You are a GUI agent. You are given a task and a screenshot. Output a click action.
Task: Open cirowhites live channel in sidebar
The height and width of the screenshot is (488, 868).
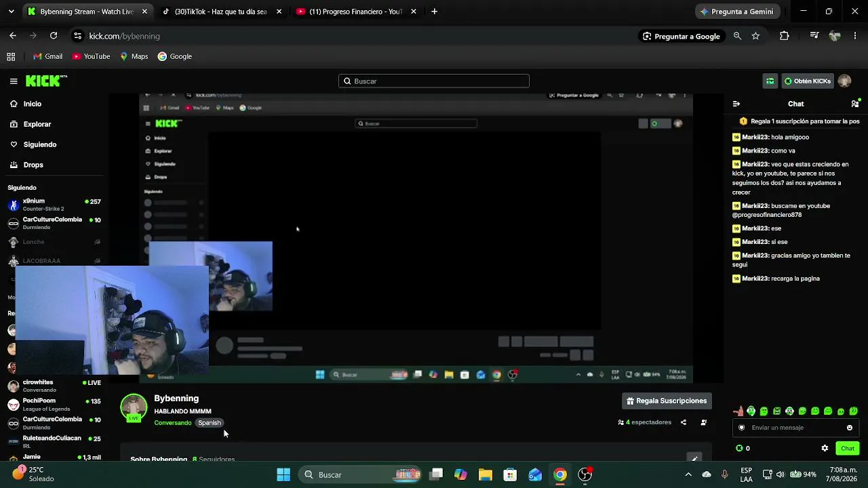pyautogui.click(x=54, y=386)
